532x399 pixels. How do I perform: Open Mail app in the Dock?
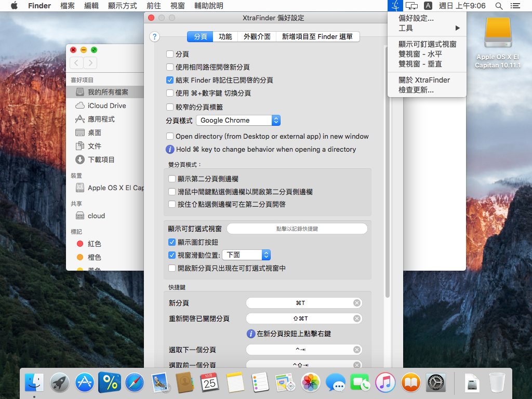point(159,382)
